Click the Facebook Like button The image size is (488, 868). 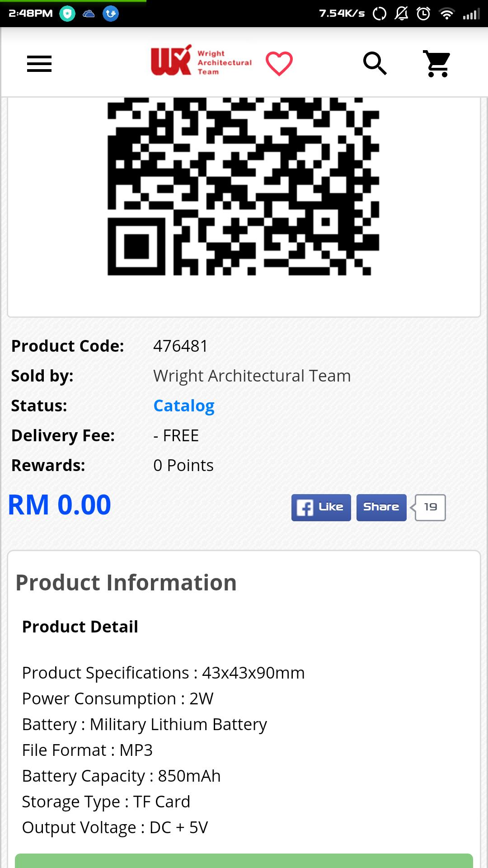(321, 508)
